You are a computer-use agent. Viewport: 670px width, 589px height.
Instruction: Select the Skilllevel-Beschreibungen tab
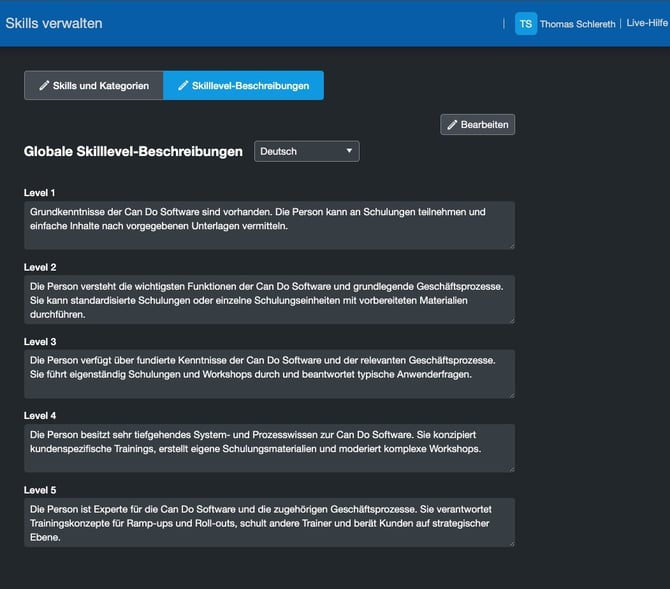pos(243,86)
